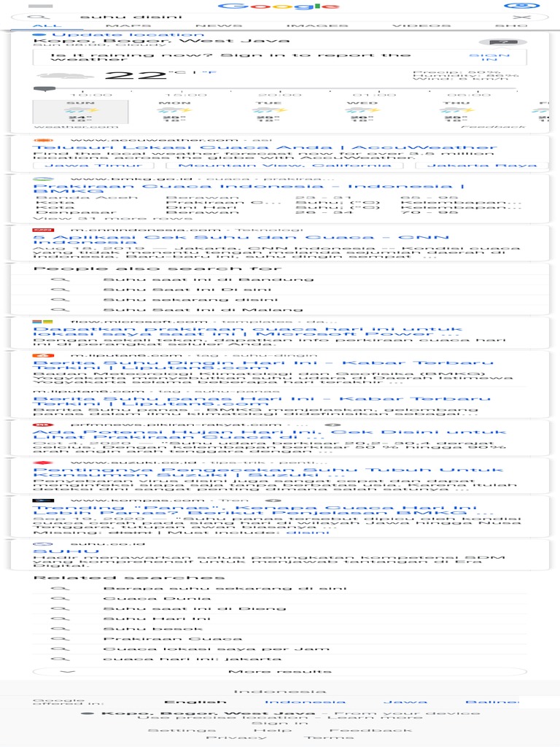Open 'Berita Suhu Dingin Hari Ini' result
560x747 pixels.
pos(262,365)
